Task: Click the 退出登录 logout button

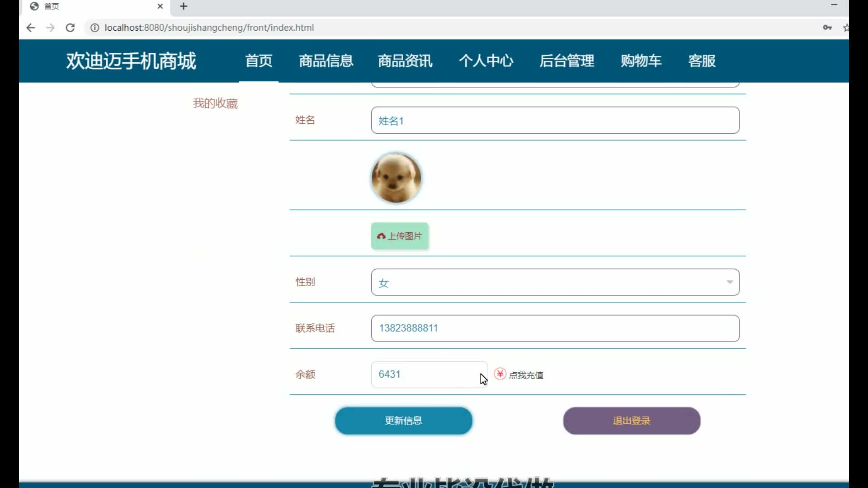Action: (631, 421)
